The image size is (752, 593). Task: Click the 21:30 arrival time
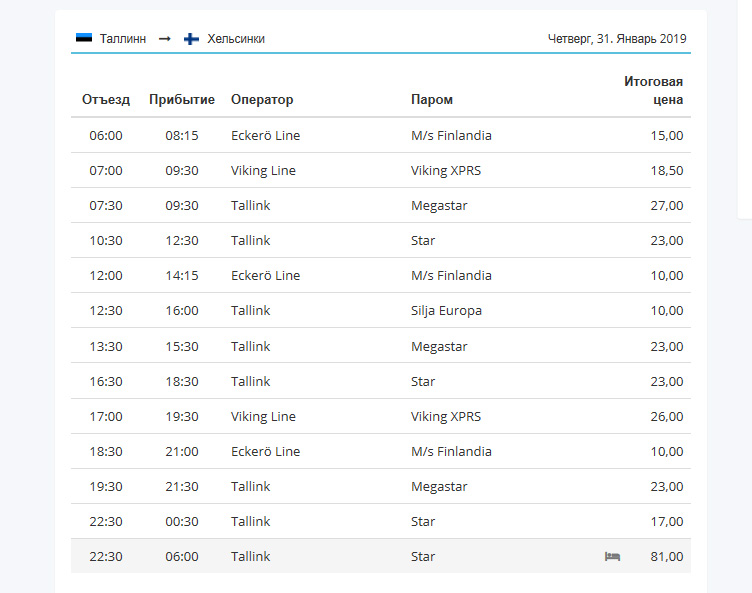coord(182,486)
